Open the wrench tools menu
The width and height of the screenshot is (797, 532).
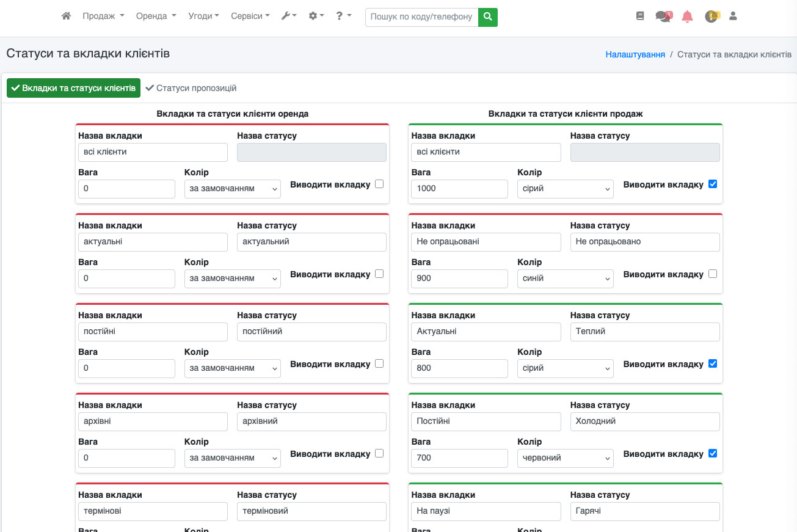[x=288, y=16]
